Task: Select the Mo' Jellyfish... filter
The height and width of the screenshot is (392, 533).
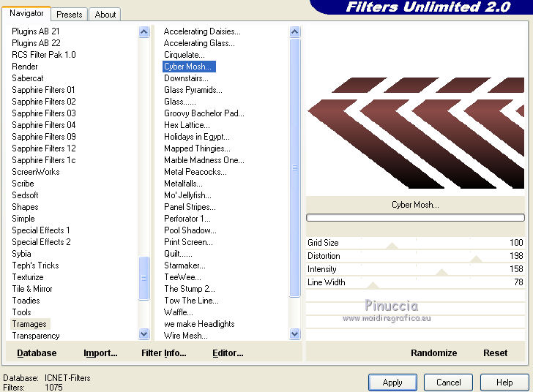Action: coord(187,195)
